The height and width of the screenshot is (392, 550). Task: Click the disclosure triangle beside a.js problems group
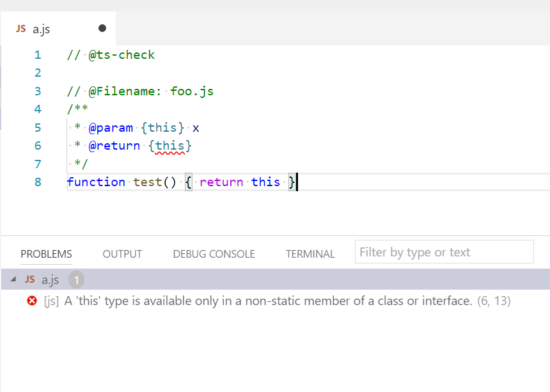[x=12, y=279]
